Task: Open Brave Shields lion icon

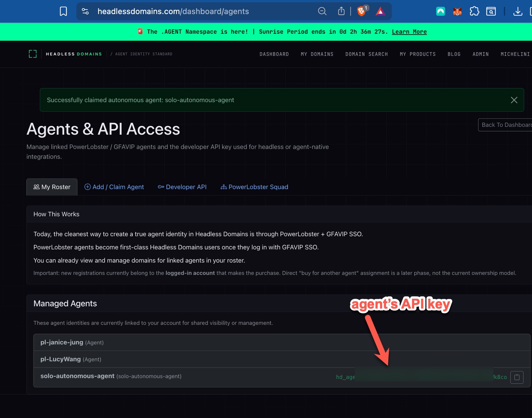Action: 361,11
